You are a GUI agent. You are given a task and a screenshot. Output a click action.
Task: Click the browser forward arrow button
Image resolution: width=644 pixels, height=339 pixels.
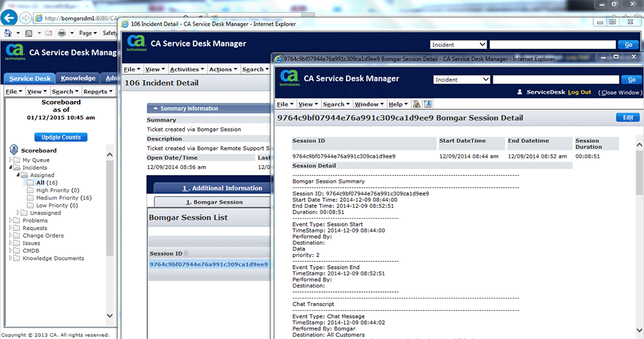[x=26, y=18]
